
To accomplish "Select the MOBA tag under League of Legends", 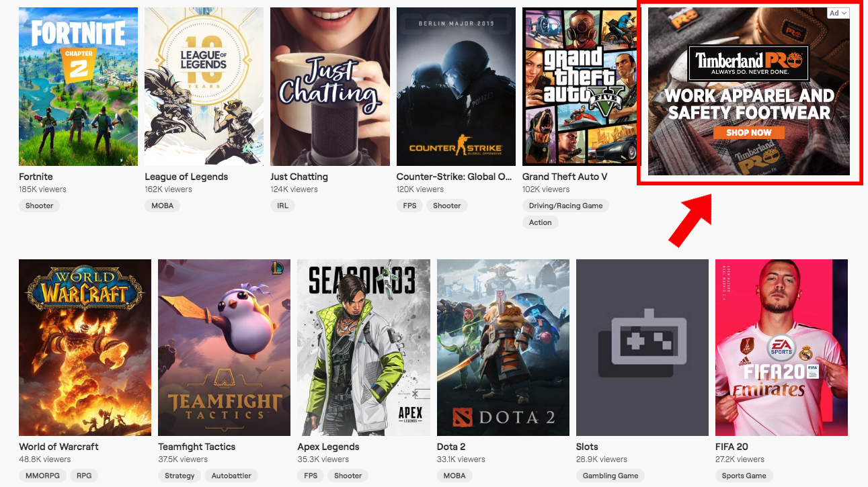I will point(163,206).
